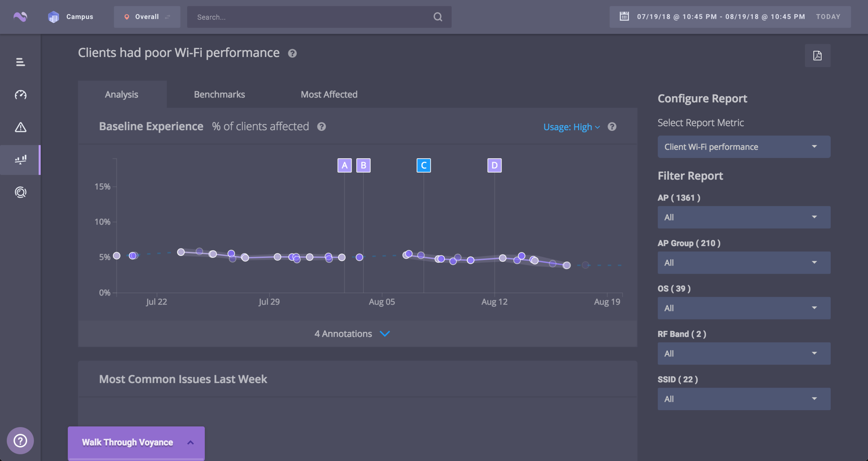Click the TODAY button
Image resolution: width=868 pixels, height=461 pixels.
pos(828,17)
